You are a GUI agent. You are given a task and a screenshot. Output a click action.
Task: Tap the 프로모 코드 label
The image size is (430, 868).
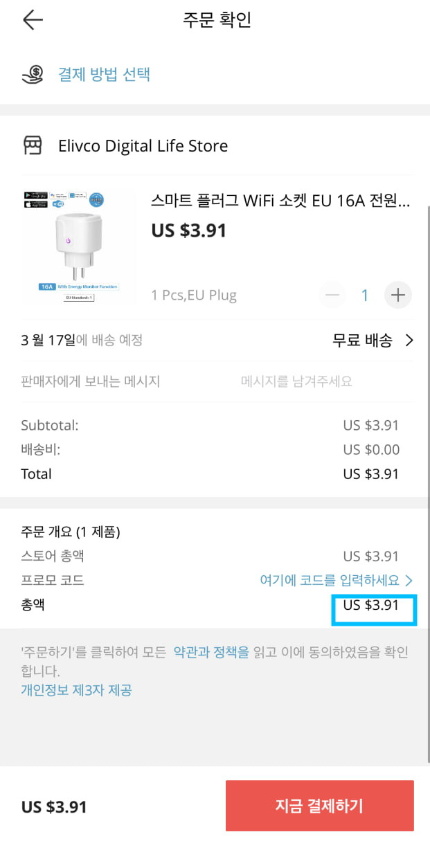[53, 580]
